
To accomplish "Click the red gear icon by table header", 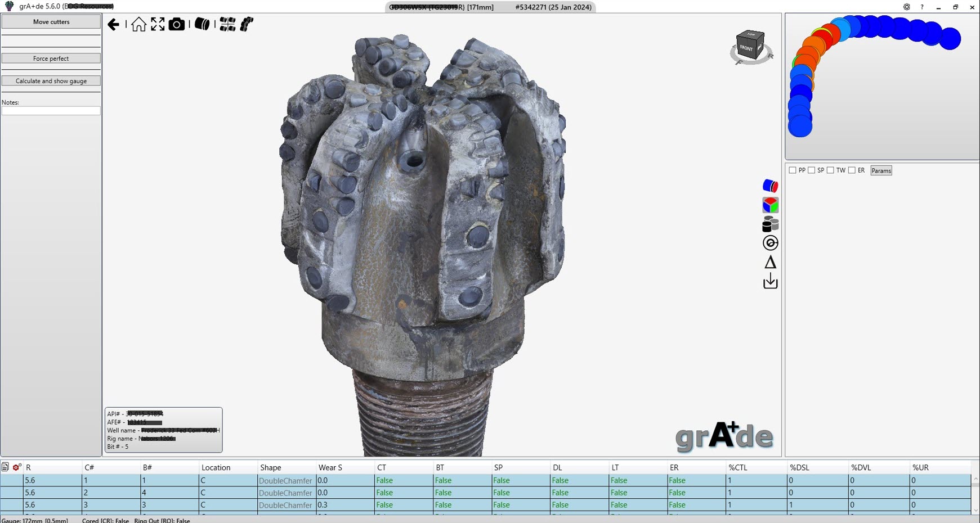I will click(17, 467).
